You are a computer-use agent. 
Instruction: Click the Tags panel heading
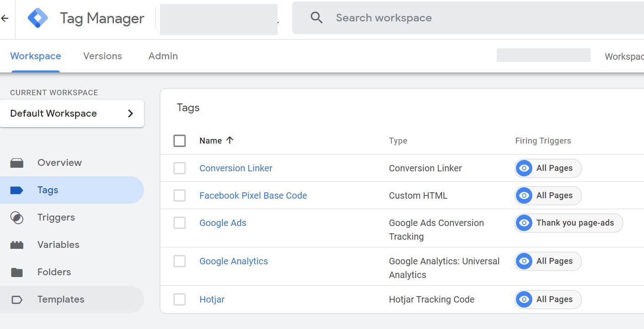(188, 108)
